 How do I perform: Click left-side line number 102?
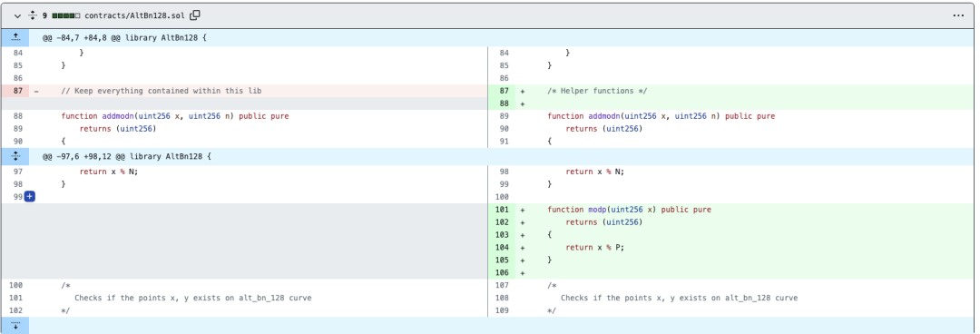tap(15, 310)
